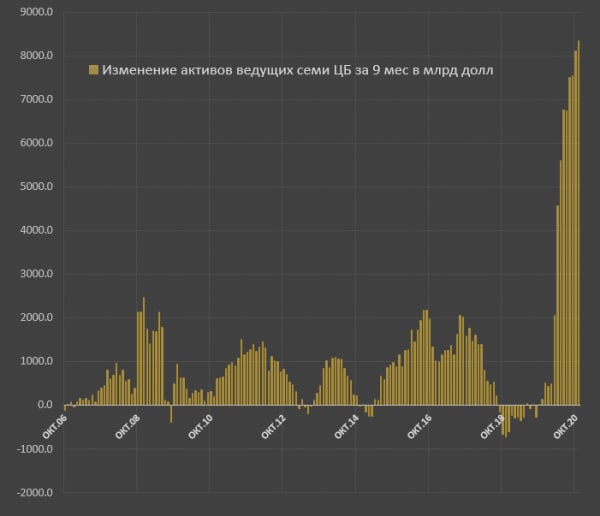Click the y-axis label -1000.0

point(35,449)
